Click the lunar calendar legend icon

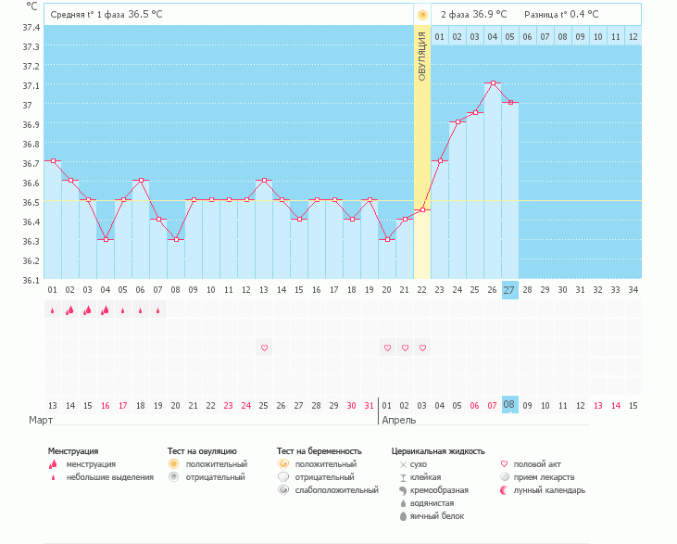point(504,490)
